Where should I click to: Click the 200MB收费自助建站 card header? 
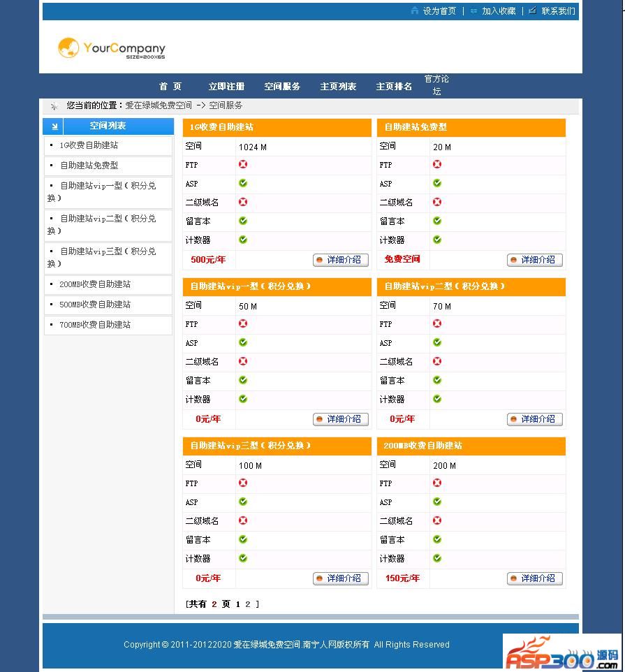(x=471, y=446)
